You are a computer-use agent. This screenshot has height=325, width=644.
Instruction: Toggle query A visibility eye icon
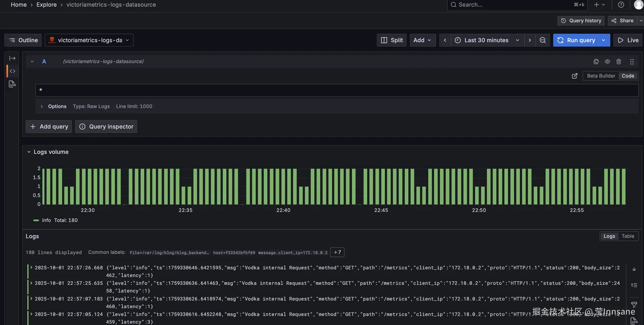click(x=607, y=61)
